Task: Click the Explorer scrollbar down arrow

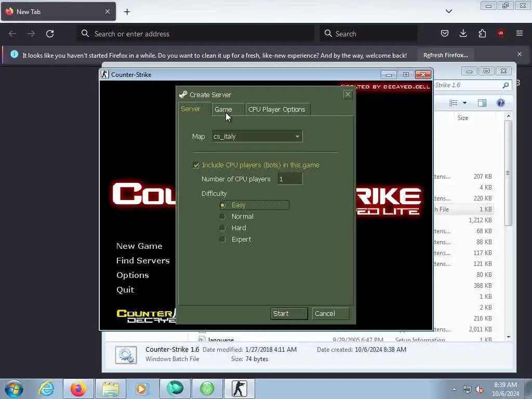Action: coord(508,337)
